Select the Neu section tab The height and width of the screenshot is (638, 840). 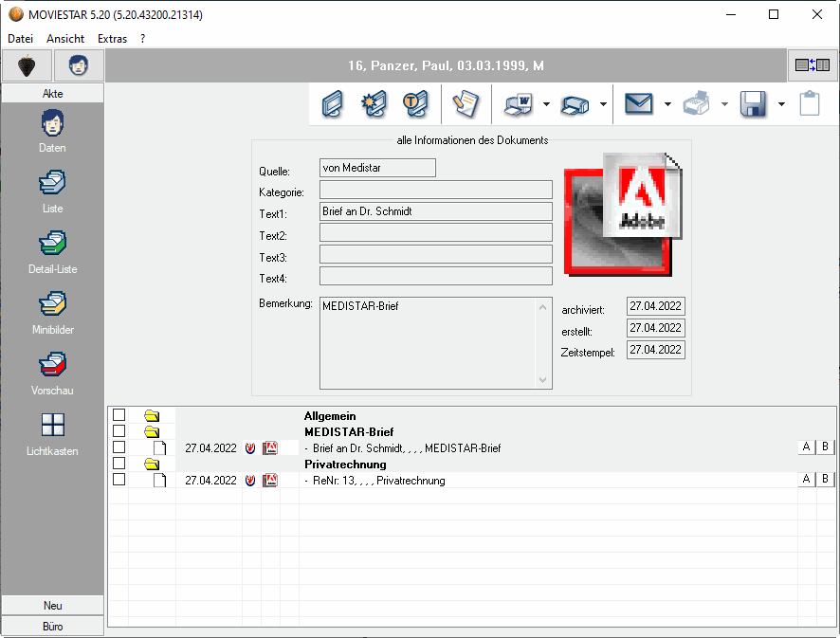pos(52,606)
